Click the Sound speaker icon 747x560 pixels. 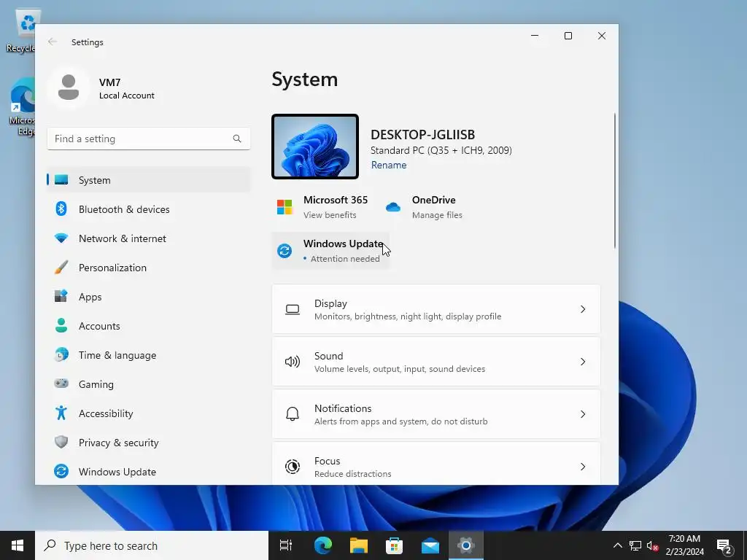293,362
